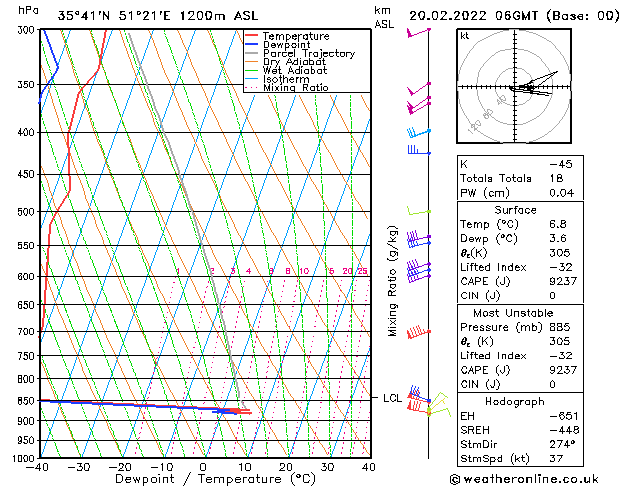Click the 'Dewpoint' legend entry
This screenshot has width=629, height=486.
pyautogui.click(x=286, y=45)
